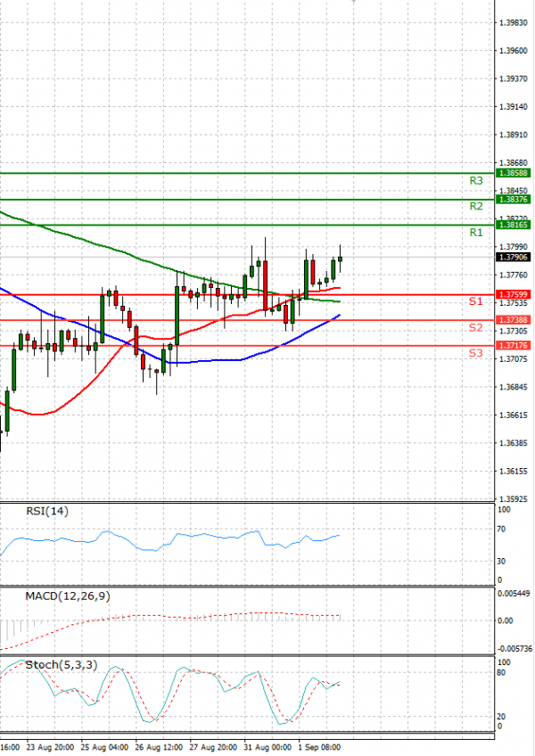Click the R3 resistance price tag 1.38588

click(x=514, y=173)
